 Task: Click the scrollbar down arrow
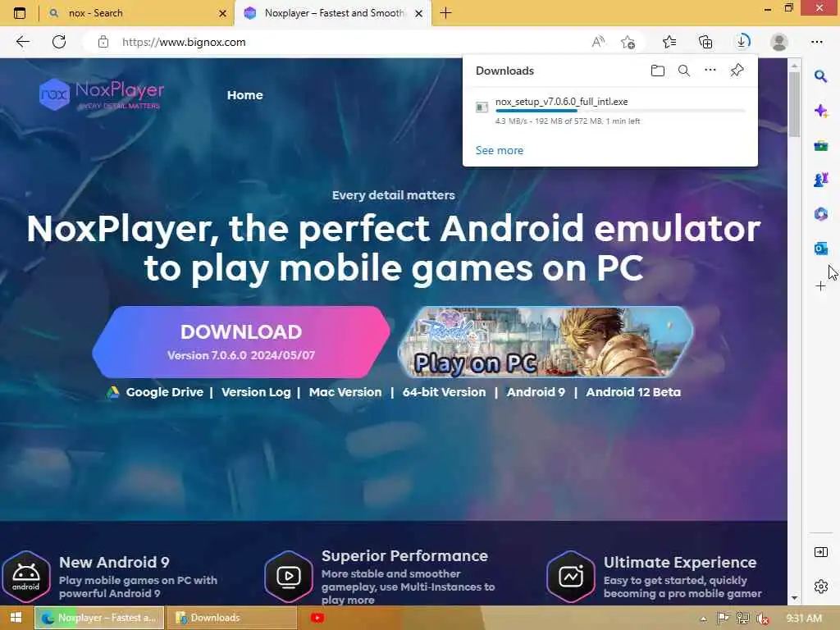(x=794, y=597)
